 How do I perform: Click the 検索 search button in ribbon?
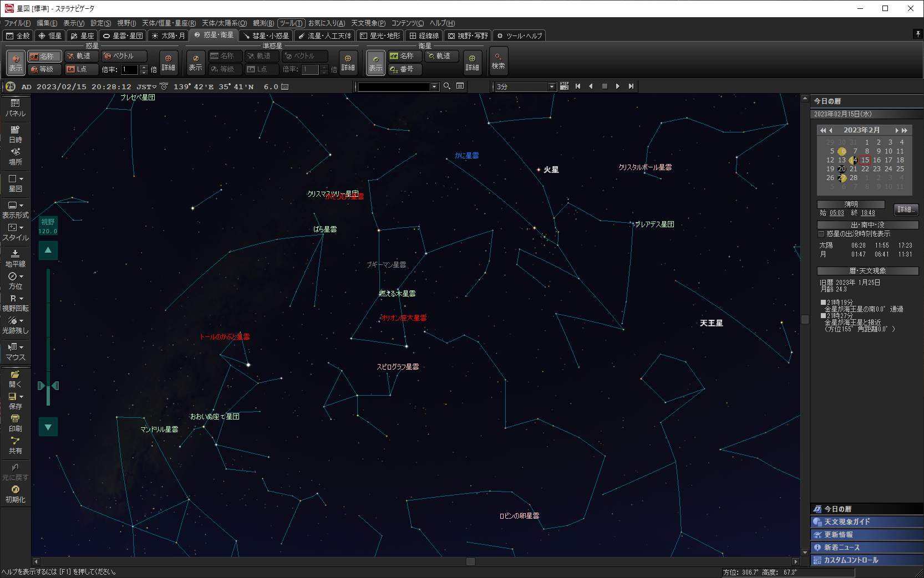(498, 61)
